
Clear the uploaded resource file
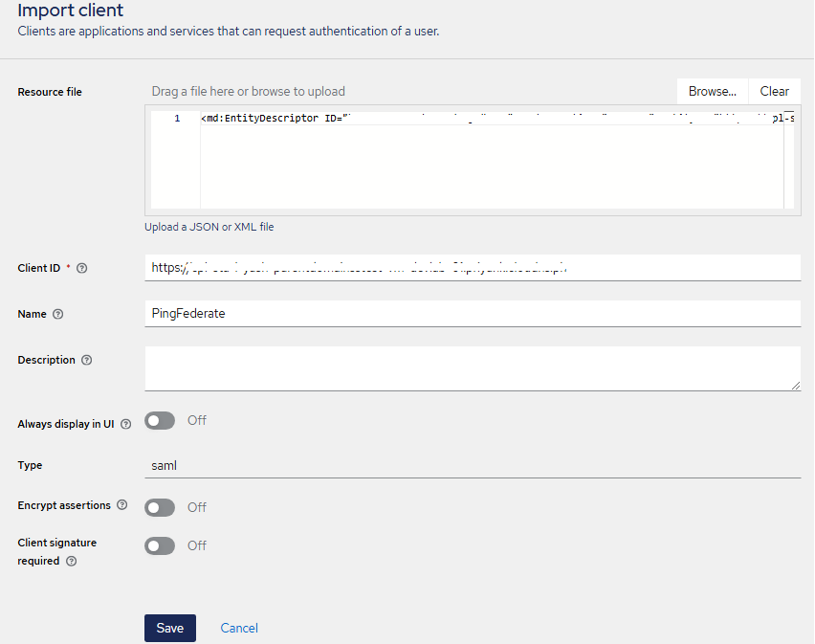click(x=774, y=92)
